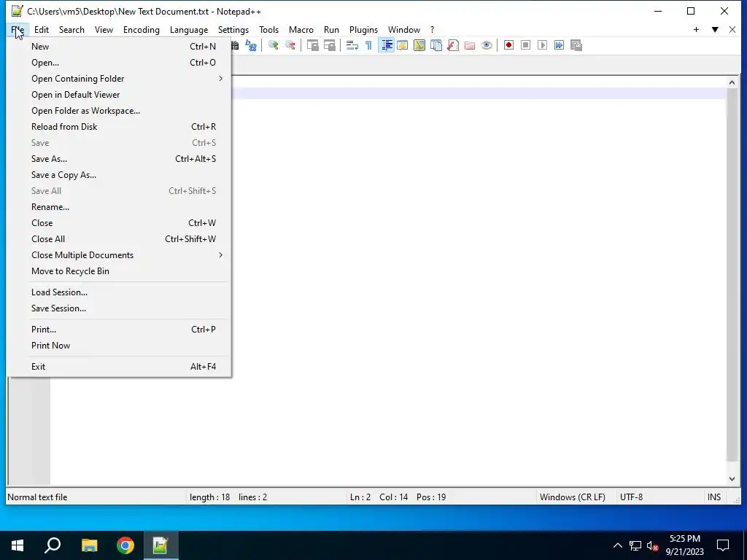Open the Language menu
The image size is (747, 560).
point(189,29)
